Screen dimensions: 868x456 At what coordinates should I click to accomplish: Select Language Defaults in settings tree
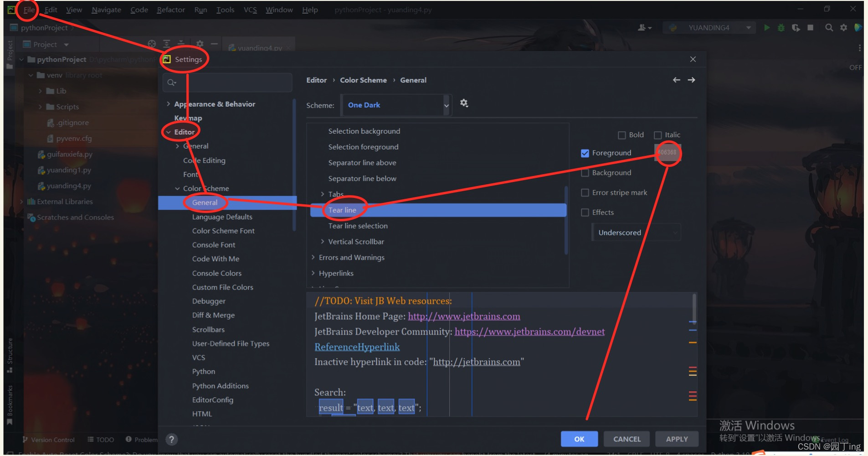(x=222, y=217)
